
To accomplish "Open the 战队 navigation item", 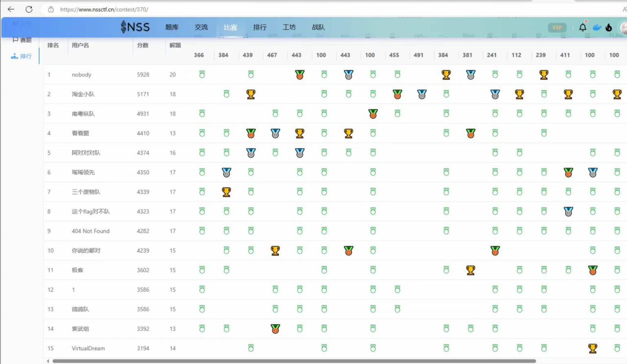I will (318, 27).
